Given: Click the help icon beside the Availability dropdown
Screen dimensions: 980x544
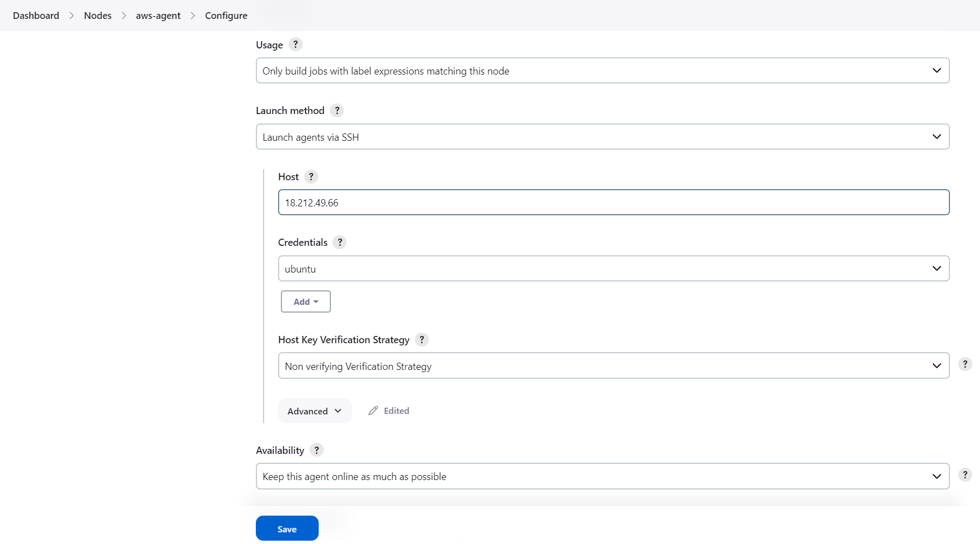Looking at the screenshot, I should click(965, 474).
